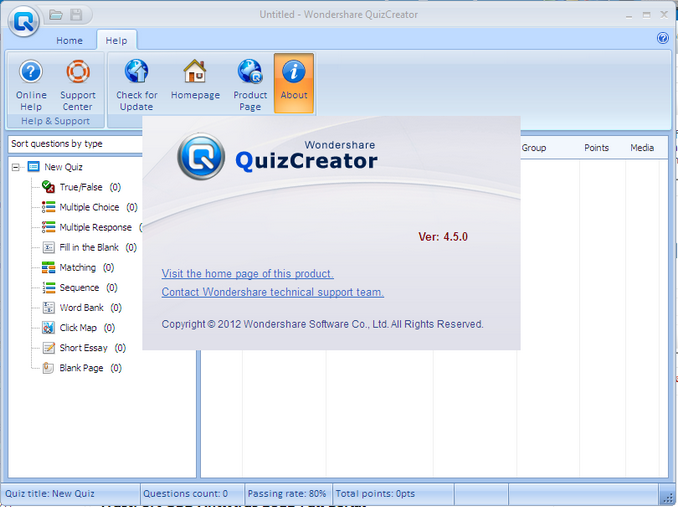Select the Sequence question type

[x=80, y=287]
